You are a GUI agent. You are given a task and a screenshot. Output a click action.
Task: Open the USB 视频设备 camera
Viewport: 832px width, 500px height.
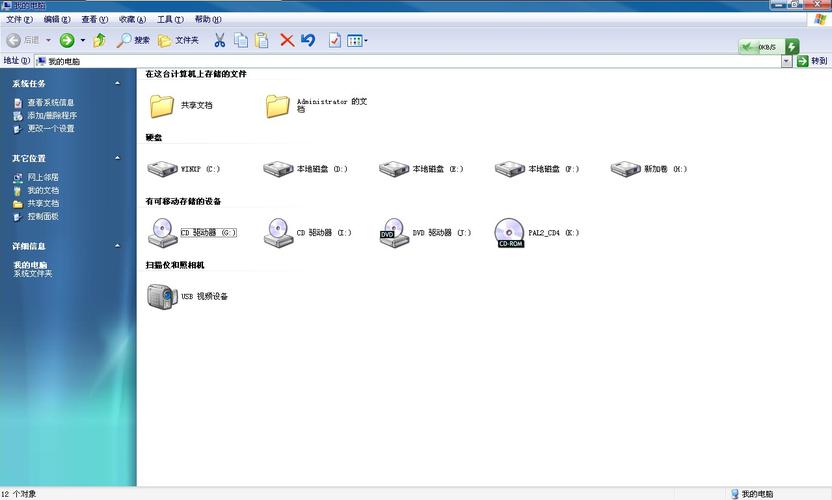pyautogui.click(x=162, y=296)
